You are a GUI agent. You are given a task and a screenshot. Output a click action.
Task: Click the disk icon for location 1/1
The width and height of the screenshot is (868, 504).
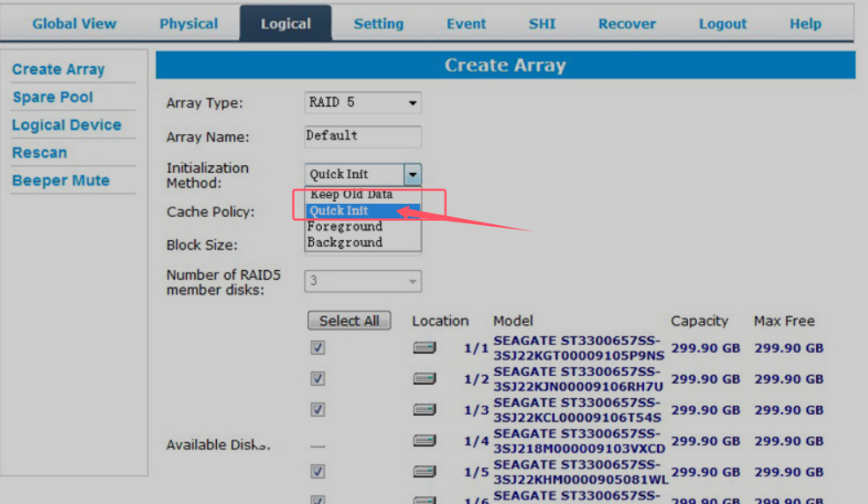click(x=424, y=348)
